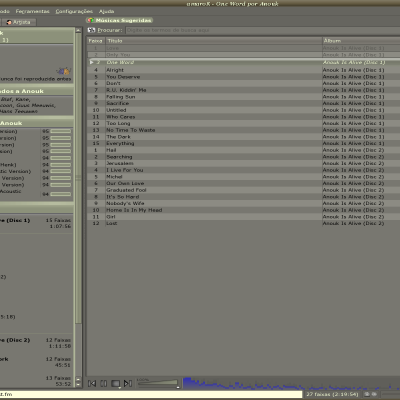This screenshot has width=400, height=400.
Task: Open album entry lasting 53:52
Action: coord(36,381)
